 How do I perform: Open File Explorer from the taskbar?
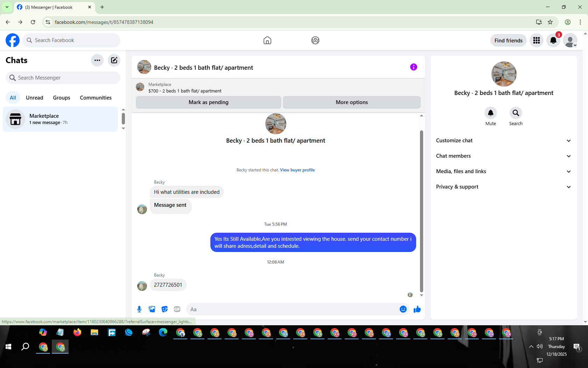pos(94,332)
